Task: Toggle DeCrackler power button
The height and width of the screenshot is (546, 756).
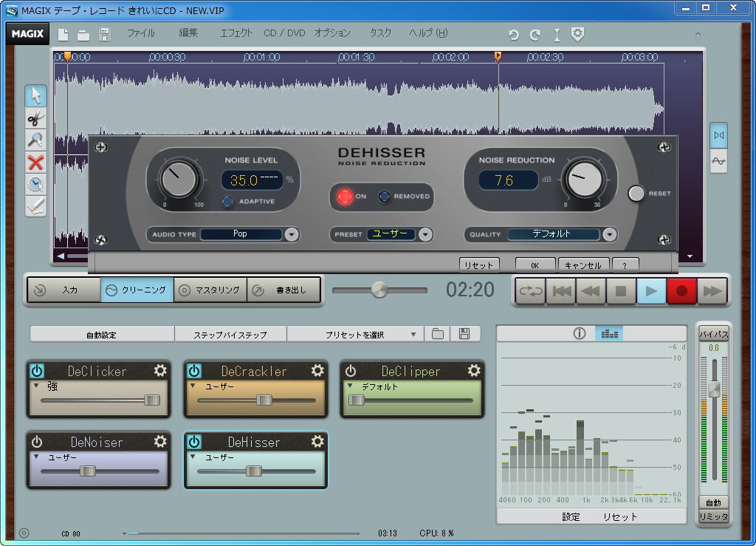Action: tap(194, 370)
